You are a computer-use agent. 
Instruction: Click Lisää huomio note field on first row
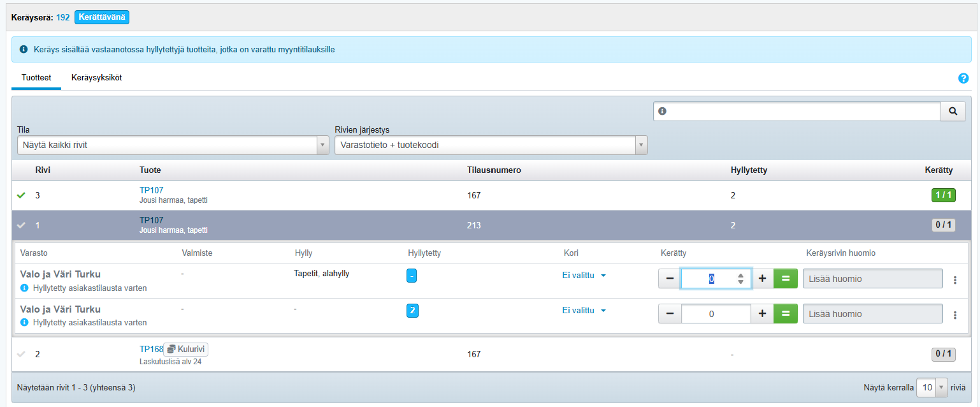pos(872,279)
